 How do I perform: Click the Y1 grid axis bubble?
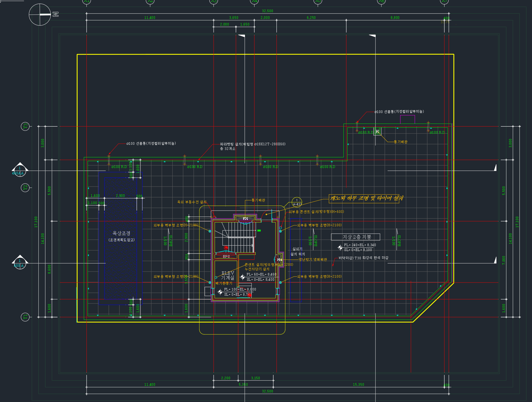25,317
